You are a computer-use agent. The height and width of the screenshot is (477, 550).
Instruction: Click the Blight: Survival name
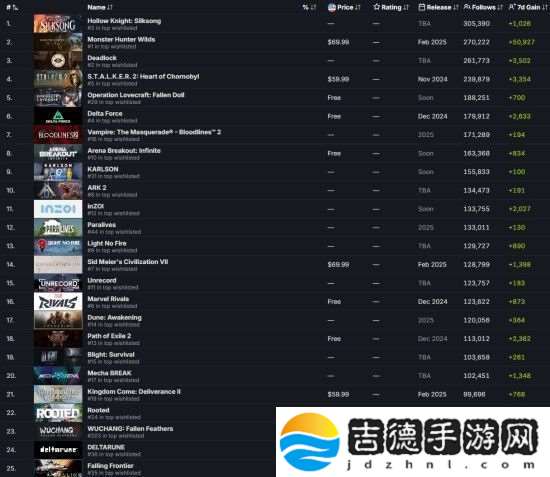111,355
